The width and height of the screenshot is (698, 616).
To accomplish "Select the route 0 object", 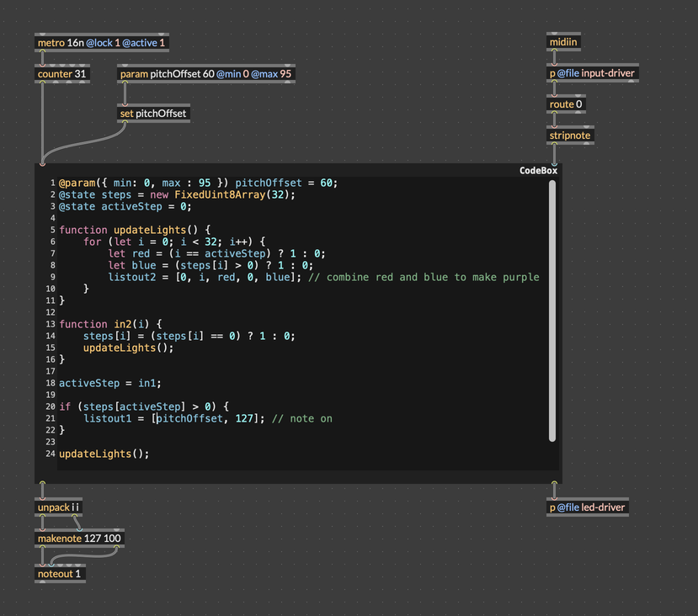I will tap(566, 104).
